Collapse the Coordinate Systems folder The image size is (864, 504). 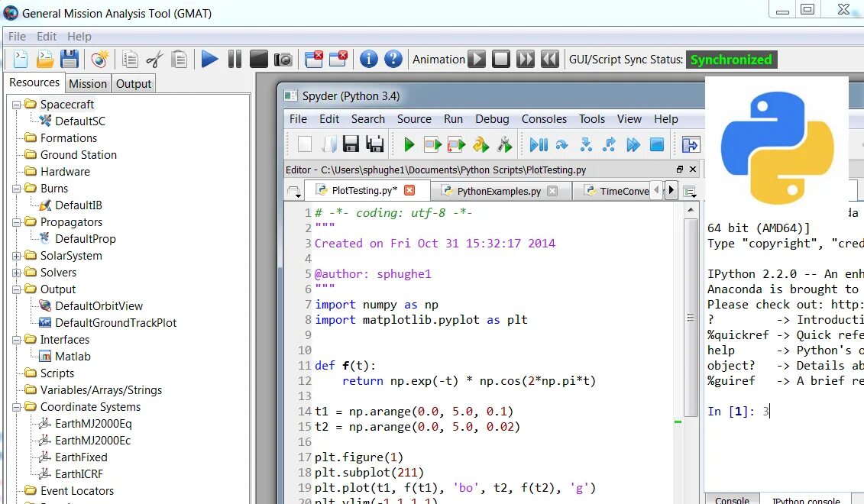coord(17,407)
